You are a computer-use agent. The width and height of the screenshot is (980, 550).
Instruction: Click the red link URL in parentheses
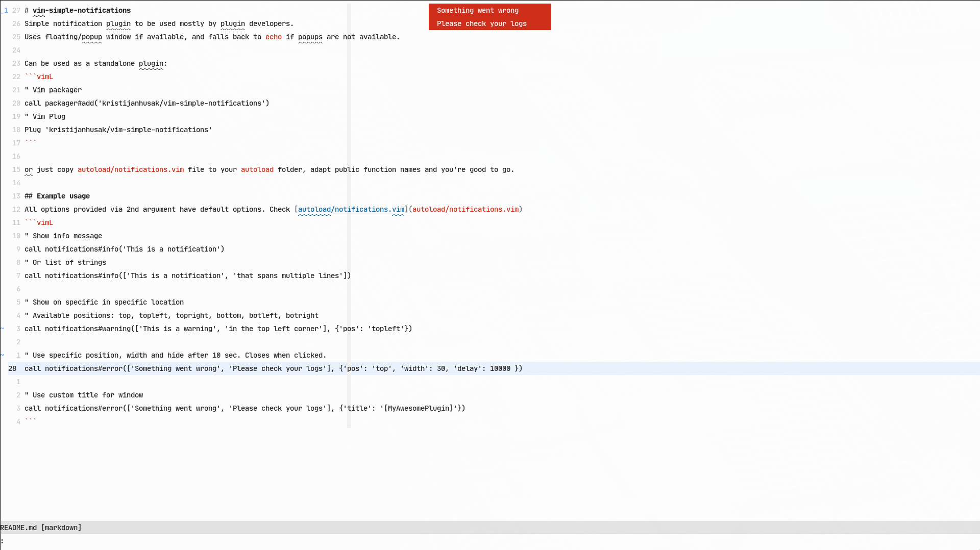coord(465,209)
